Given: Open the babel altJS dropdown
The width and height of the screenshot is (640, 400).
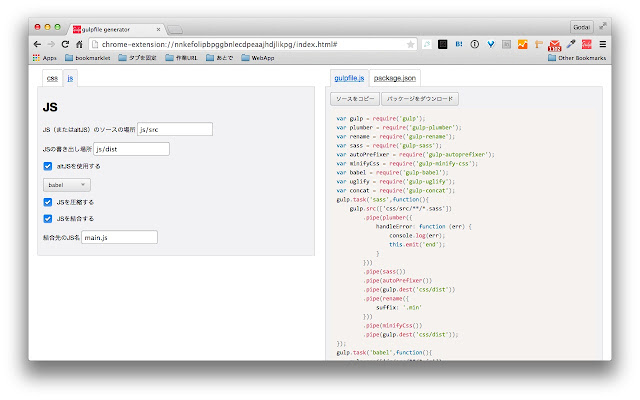Looking at the screenshot, I should [67, 185].
